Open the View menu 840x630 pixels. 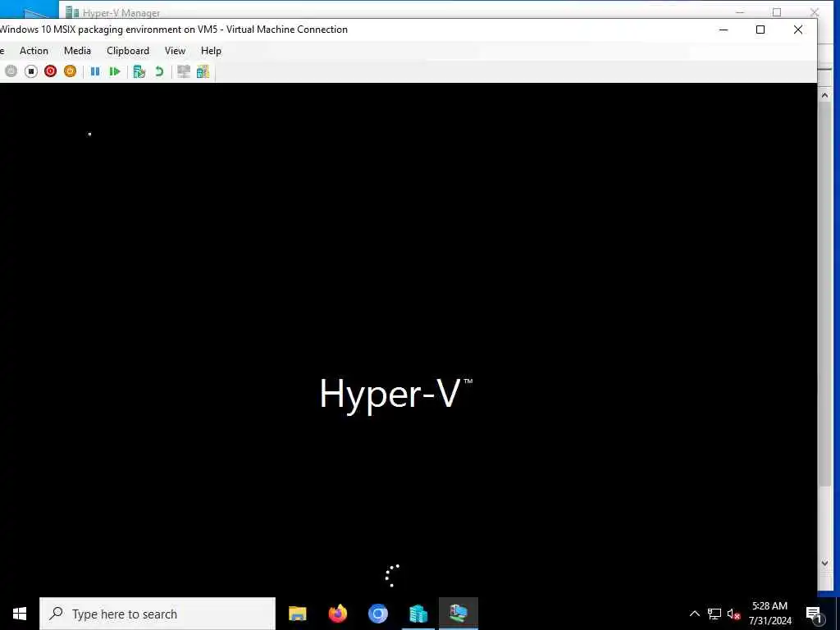click(176, 51)
